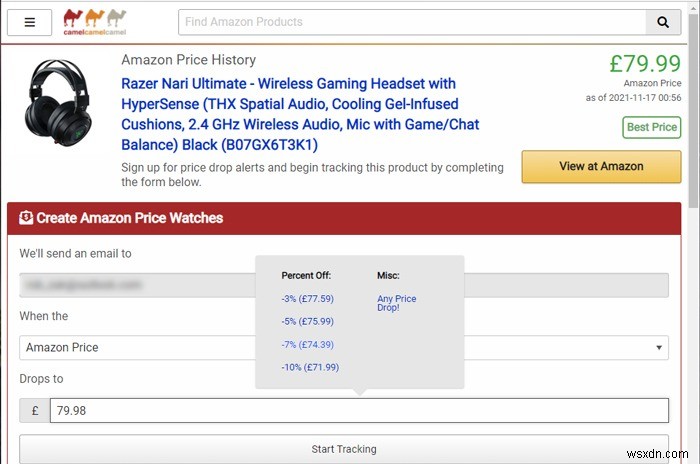Click the Drops to price input 79.98
Image resolution: width=700 pixels, height=464 pixels.
click(359, 410)
